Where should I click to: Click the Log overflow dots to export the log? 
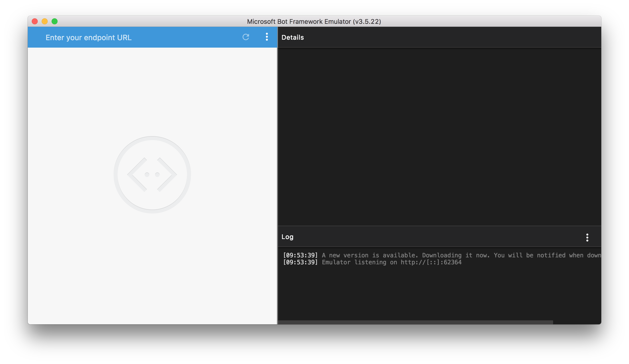click(587, 237)
